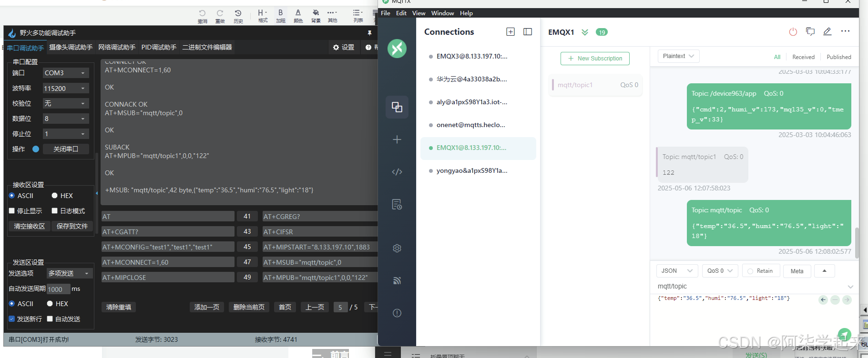
Task: Open the Connections page icon in MQTTX sidebar
Action: click(x=397, y=107)
